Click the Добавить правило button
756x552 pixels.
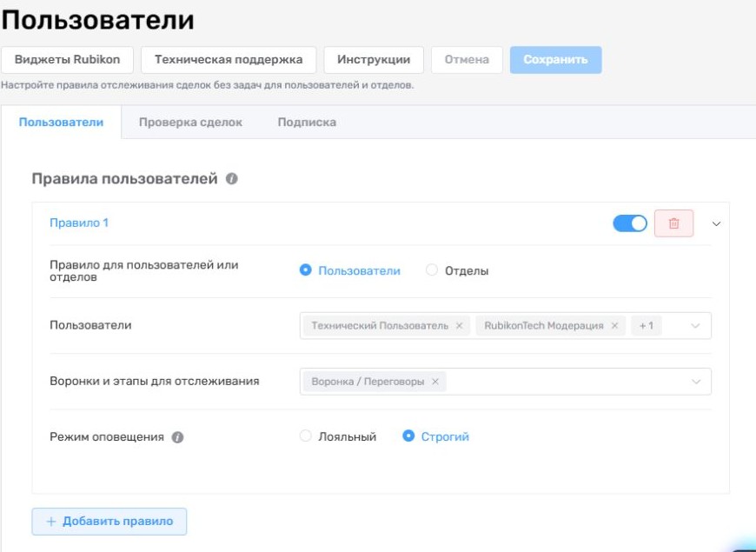click(109, 521)
